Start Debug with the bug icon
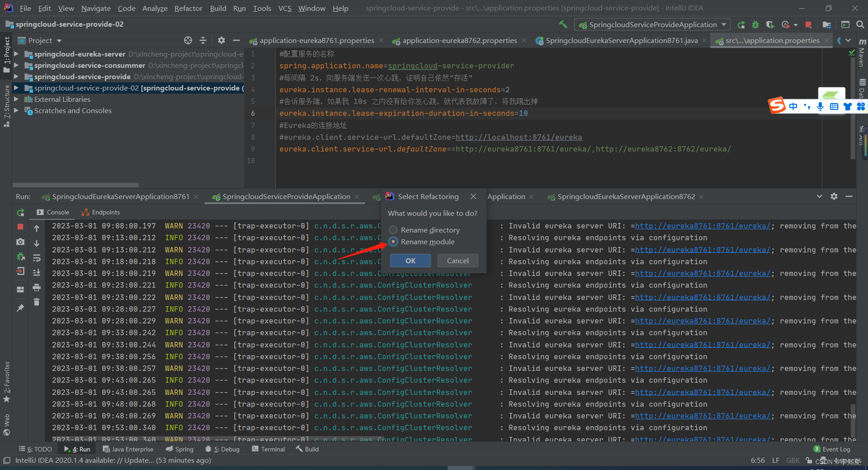This screenshot has height=470, width=868. point(755,24)
